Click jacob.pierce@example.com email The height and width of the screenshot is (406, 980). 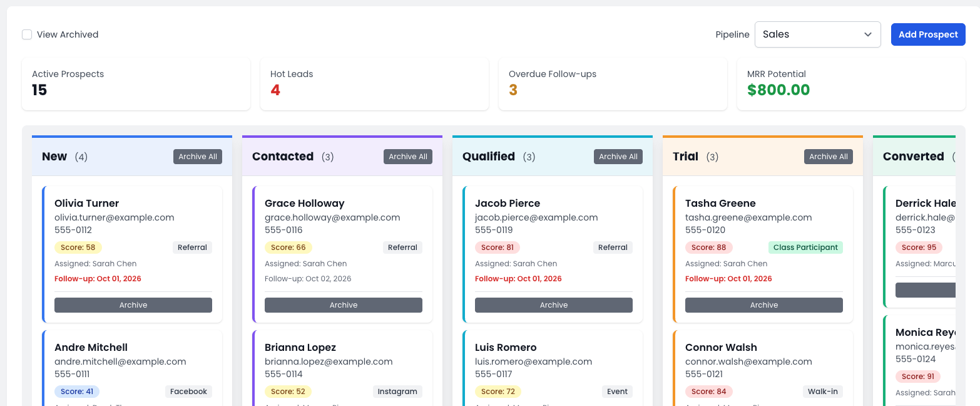pos(536,217)
